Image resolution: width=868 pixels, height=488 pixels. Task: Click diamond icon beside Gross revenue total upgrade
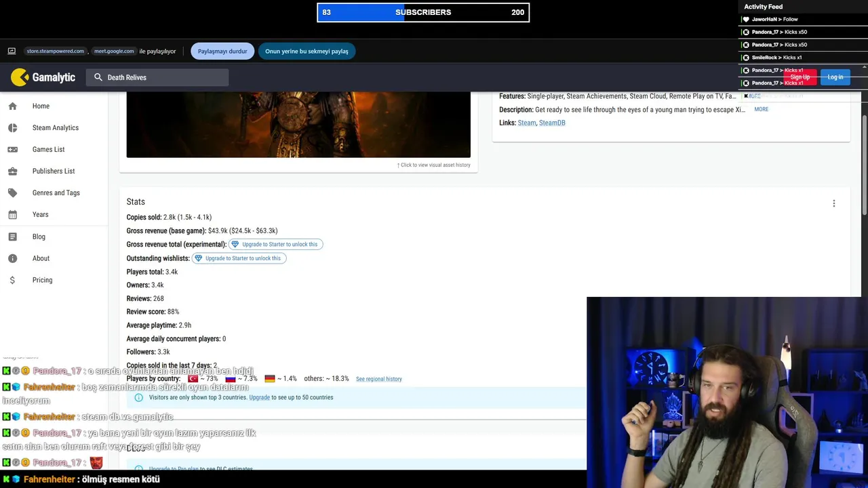point(235,244)
